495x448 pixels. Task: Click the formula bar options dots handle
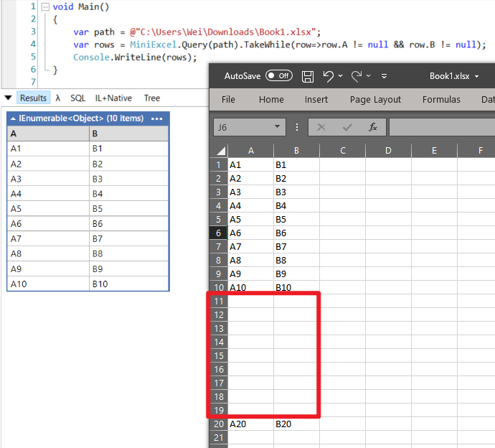point(297,127)
